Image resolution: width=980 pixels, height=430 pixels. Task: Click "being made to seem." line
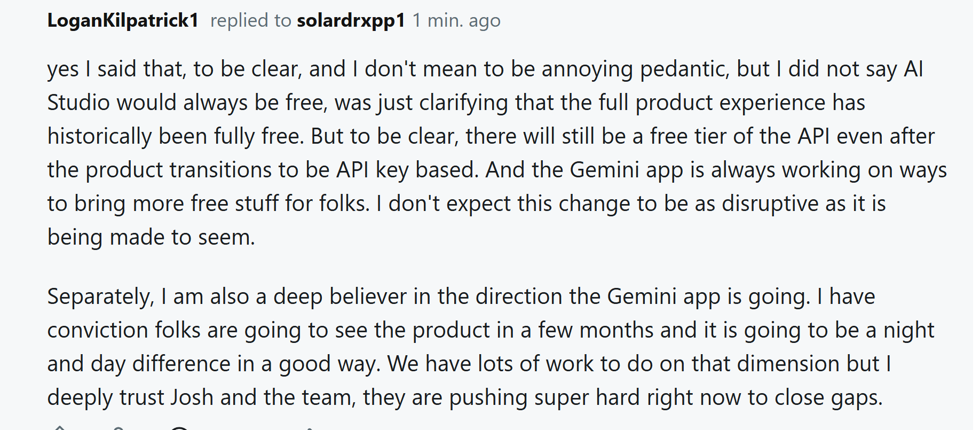(151, 237)
